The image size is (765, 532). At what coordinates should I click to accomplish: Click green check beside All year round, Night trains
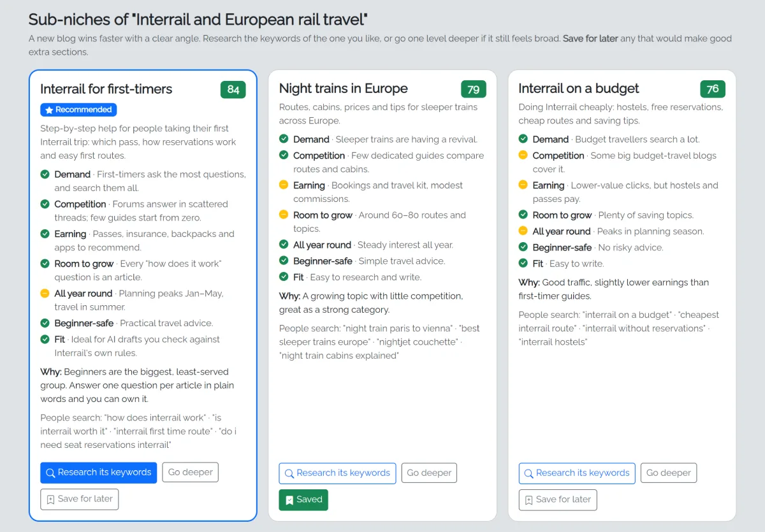pyautogui.click(x=284, y=245)
